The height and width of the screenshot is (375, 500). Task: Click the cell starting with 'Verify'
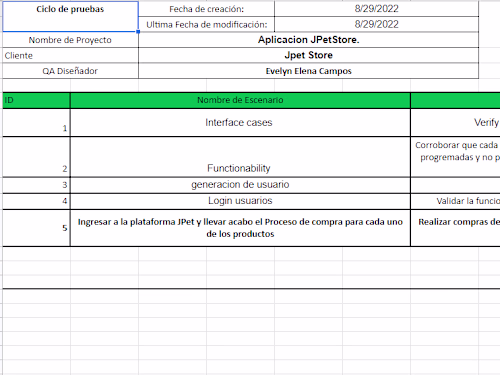(455, 123)
